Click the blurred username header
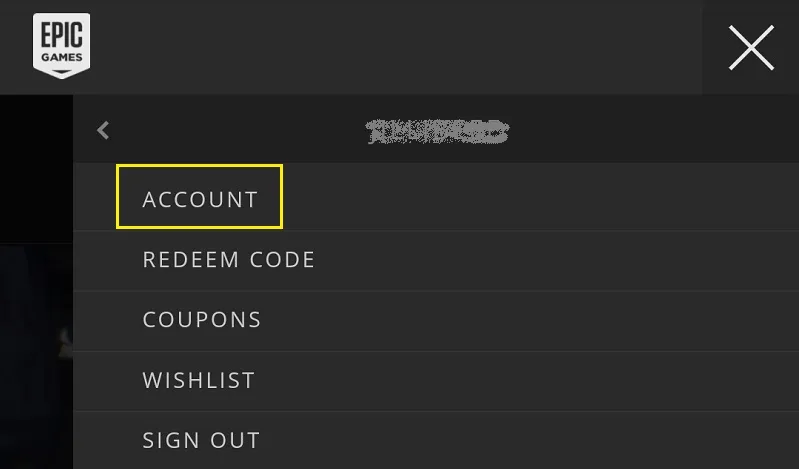 point(438,132)
